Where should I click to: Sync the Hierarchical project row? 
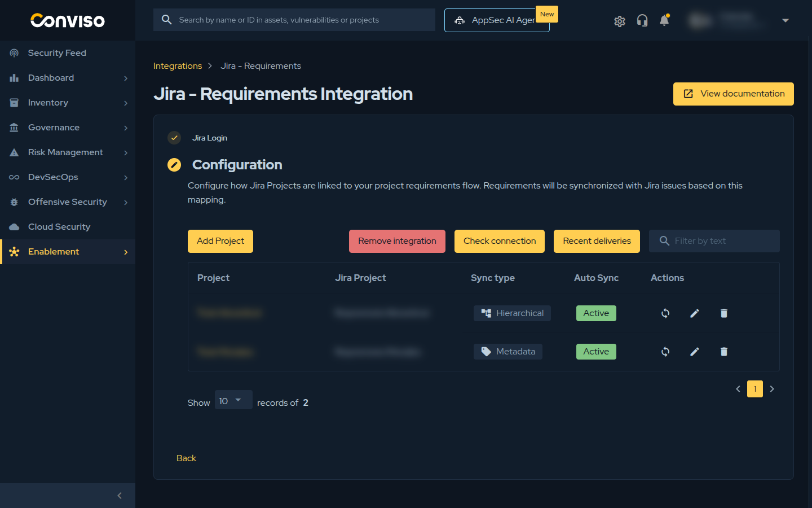click(665, 313)
